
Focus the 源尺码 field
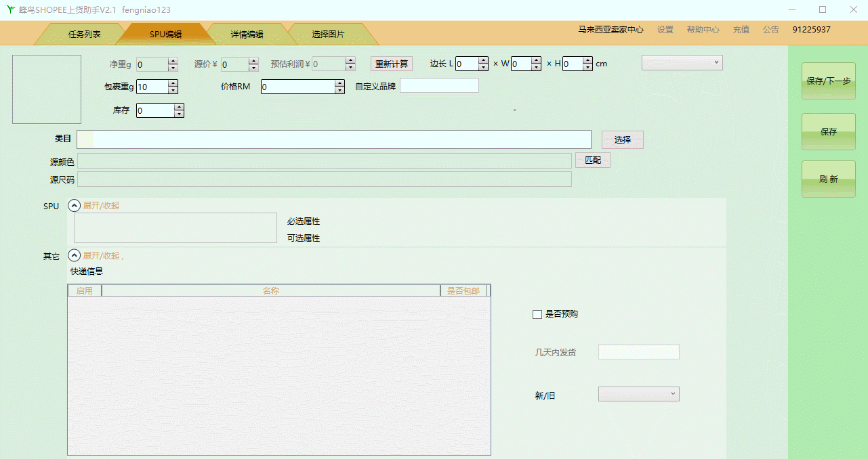[325, 179]
